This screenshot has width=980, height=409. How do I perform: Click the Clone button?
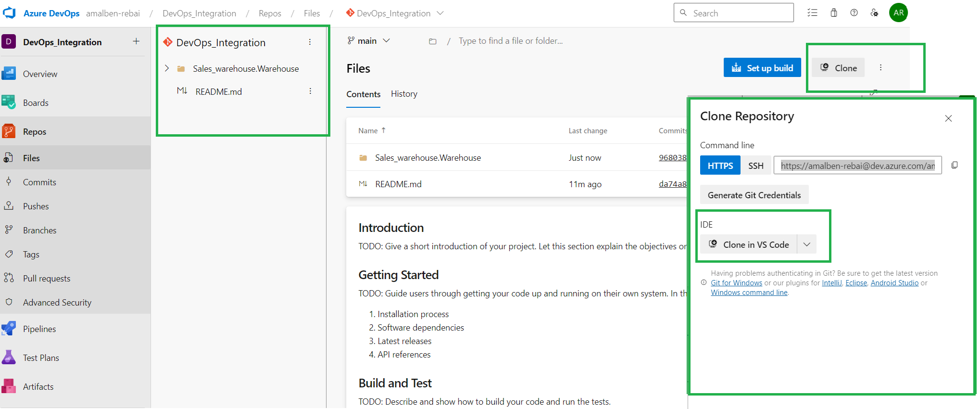click(838, 68)
